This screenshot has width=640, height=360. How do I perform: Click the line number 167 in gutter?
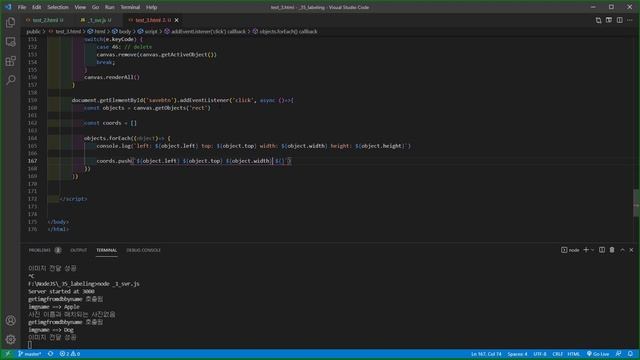point(32,161)
